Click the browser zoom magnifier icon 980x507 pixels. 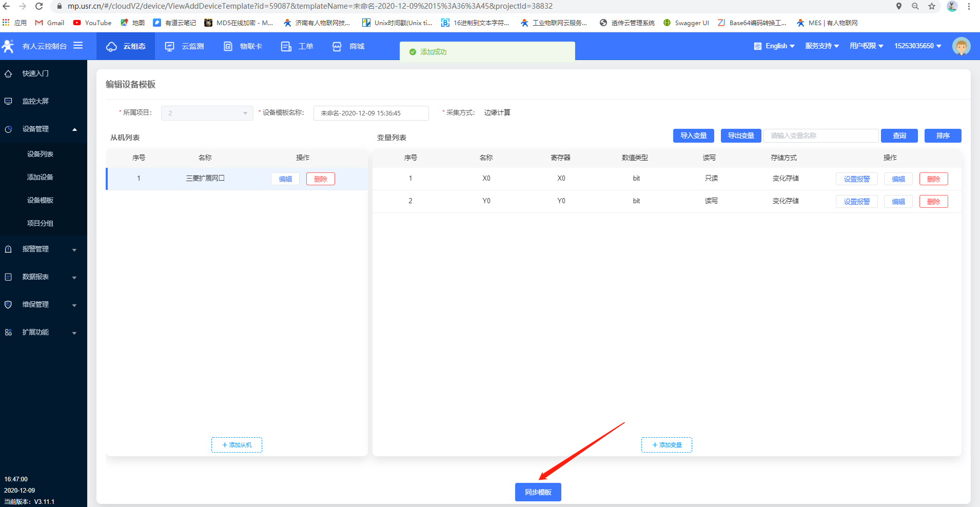[915, 6]
